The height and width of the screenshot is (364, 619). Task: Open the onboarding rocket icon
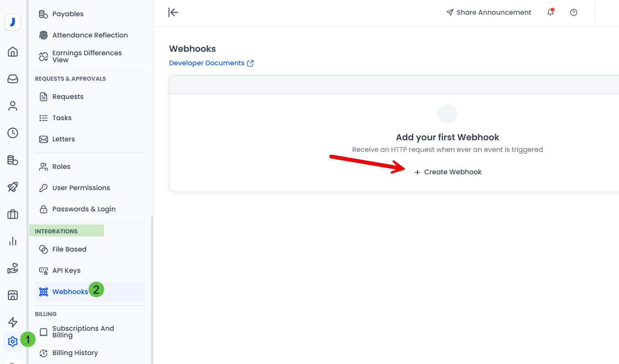(13, 187)
